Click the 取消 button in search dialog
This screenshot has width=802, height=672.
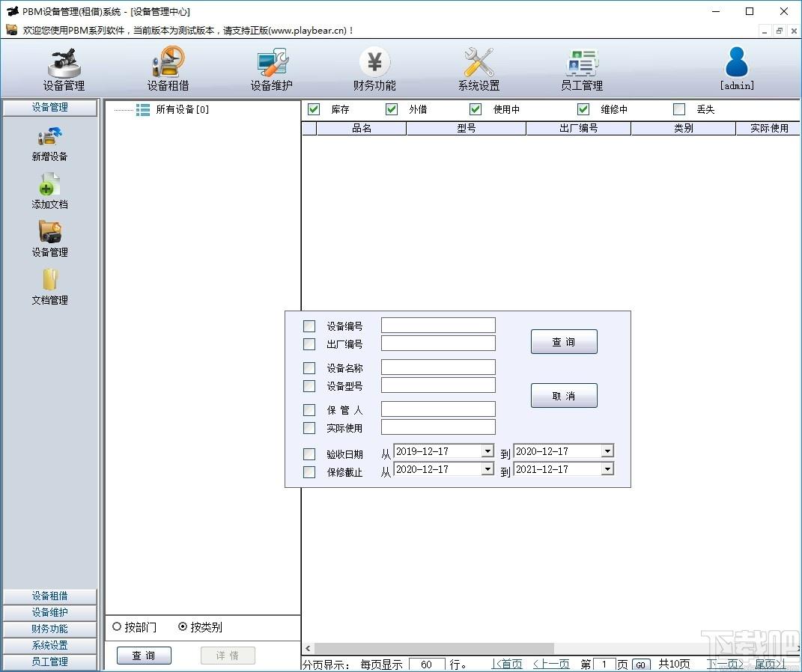[x=564, y=396]
